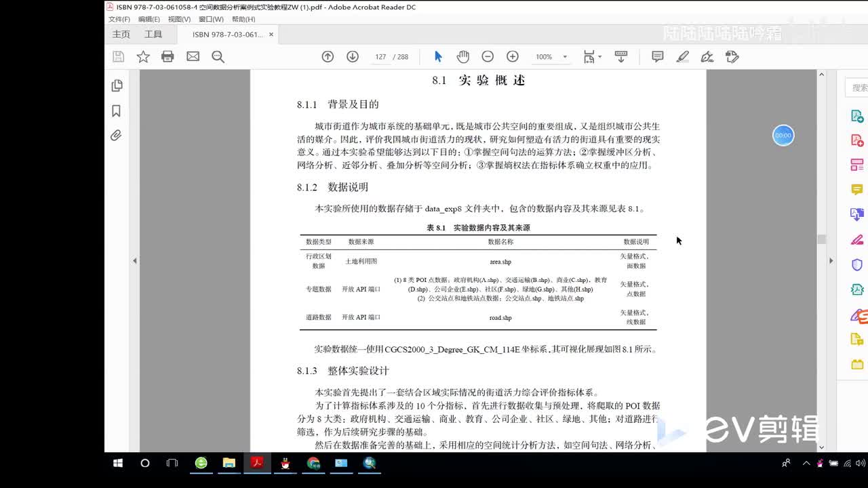Open Organize Pages tool in right pane
Viewport: 868px width, 488px height.
point(857,165)
